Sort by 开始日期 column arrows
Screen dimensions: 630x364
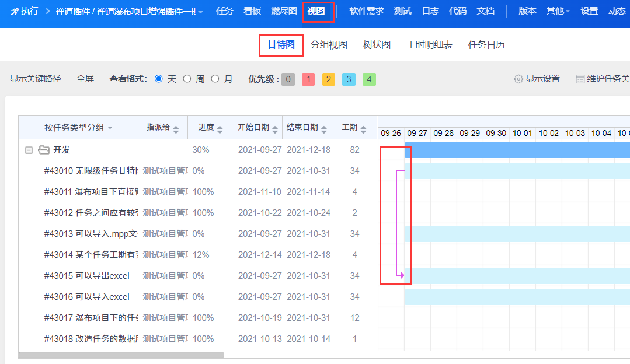(x=276, y=128)
